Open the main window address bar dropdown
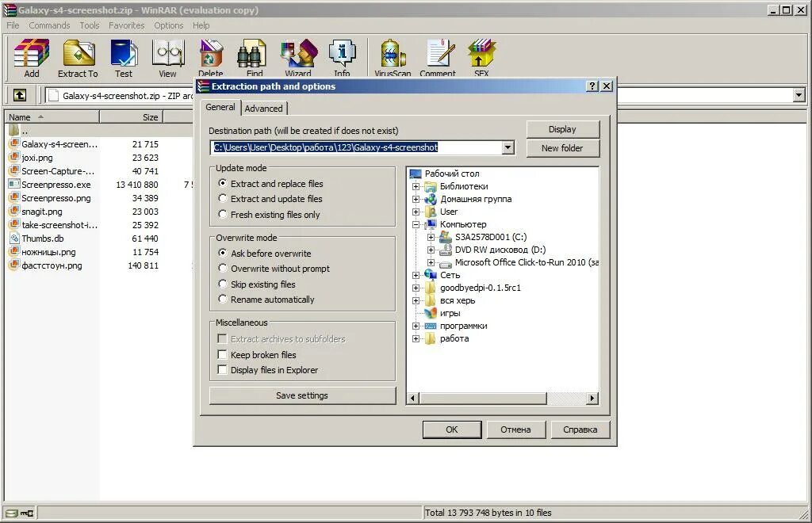 coord(799,95)
